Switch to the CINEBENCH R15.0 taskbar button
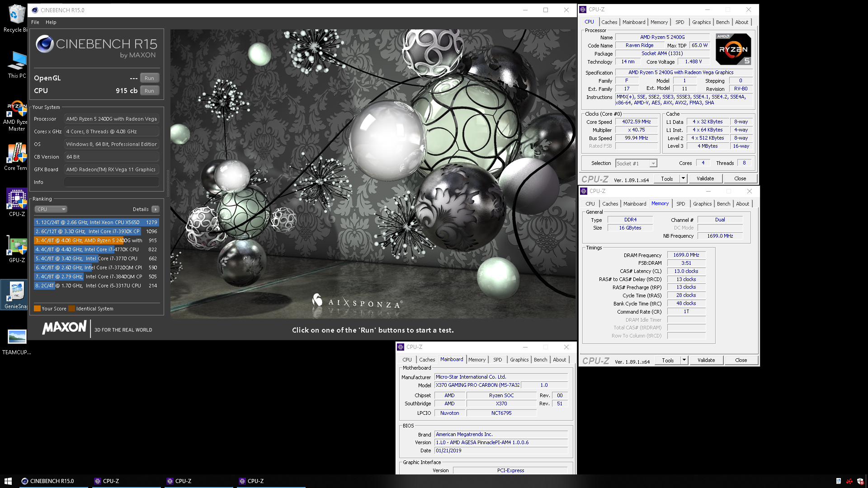This screenshot has width=868, height=488. [53, 481]
